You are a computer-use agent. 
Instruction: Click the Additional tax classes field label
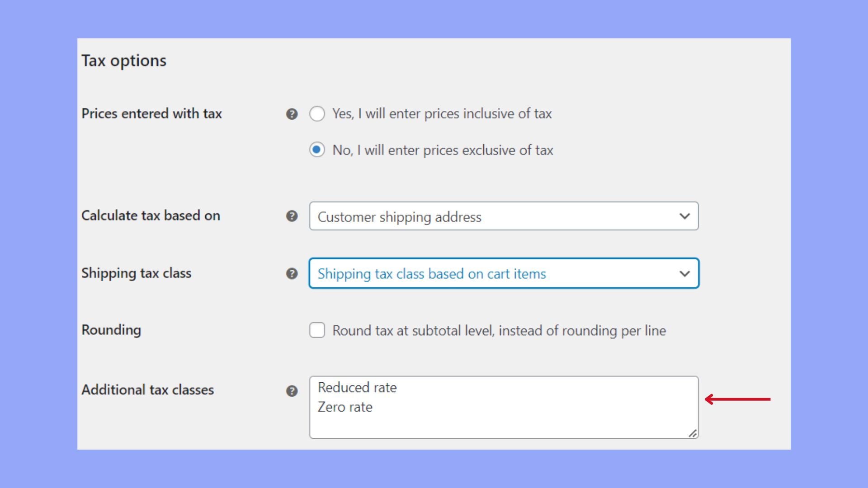tap(147, 390)
